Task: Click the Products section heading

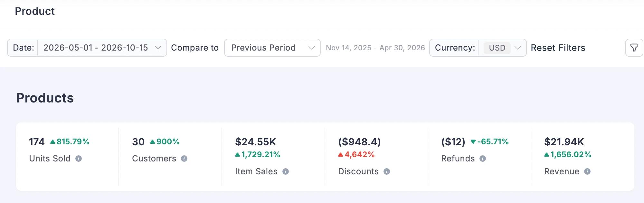Action: [x=45, y=98]
